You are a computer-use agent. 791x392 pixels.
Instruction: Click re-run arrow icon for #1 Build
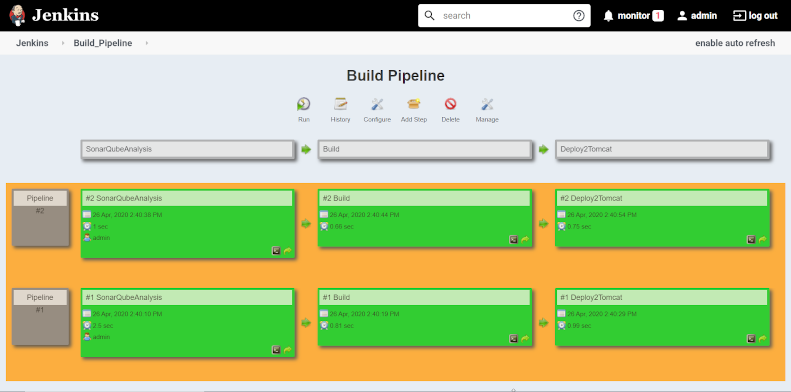pos(525,339)
